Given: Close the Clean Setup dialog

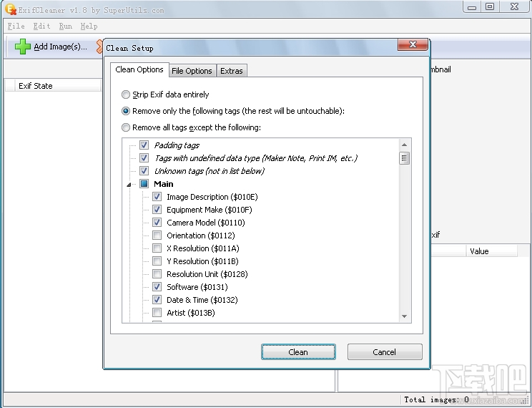Looking at the screenshot, I should 413,44.
